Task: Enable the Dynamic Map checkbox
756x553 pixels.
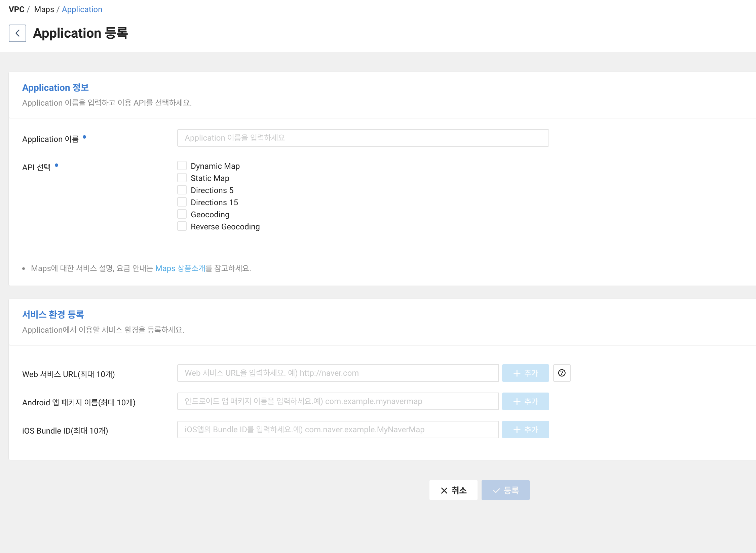Action: (x=182, y=166)
